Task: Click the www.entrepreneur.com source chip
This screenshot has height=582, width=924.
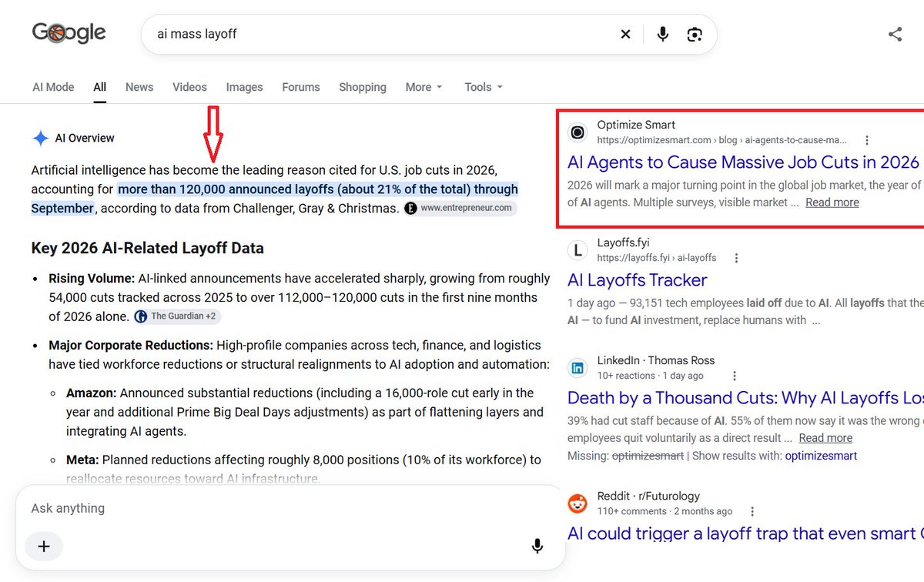Action: [460, 208]
